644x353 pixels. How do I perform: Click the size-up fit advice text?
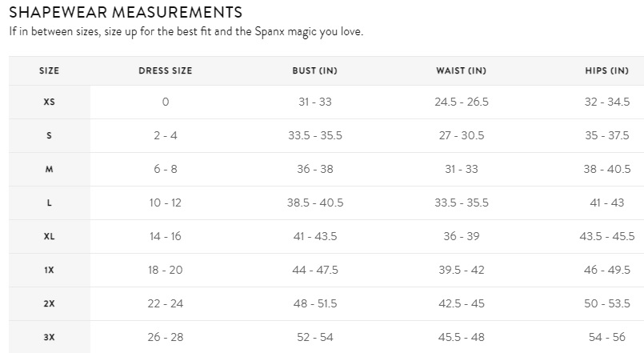[x=186, y=32]
